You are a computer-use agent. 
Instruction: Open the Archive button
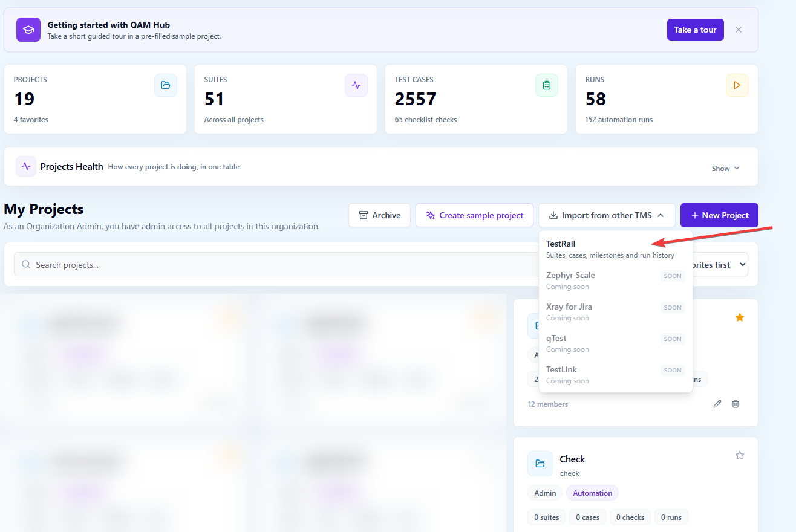[380, 215]
